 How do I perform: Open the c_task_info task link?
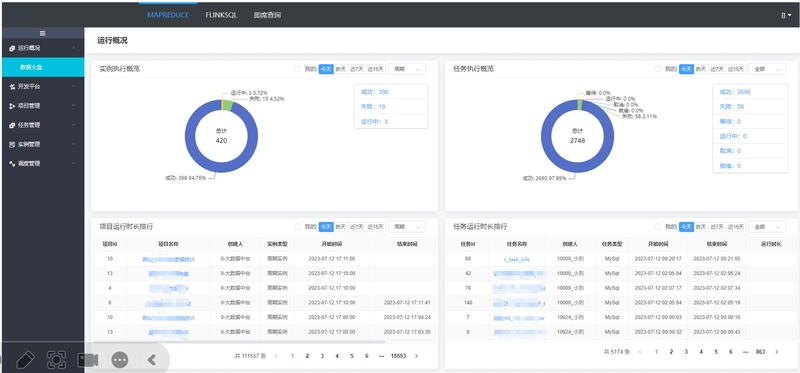point(517,259)
